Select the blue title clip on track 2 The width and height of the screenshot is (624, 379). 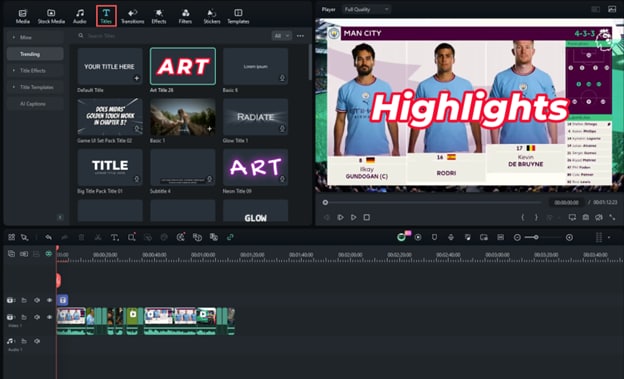[62, 300]
